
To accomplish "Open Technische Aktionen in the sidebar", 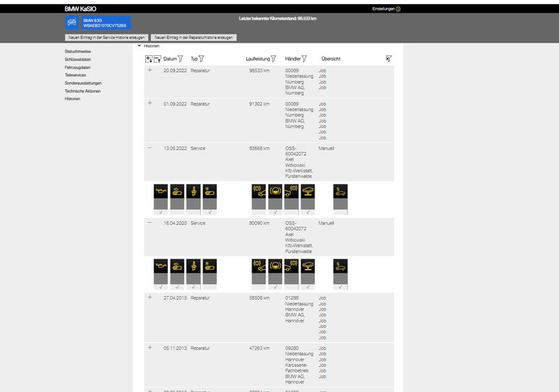I will 82,91.
